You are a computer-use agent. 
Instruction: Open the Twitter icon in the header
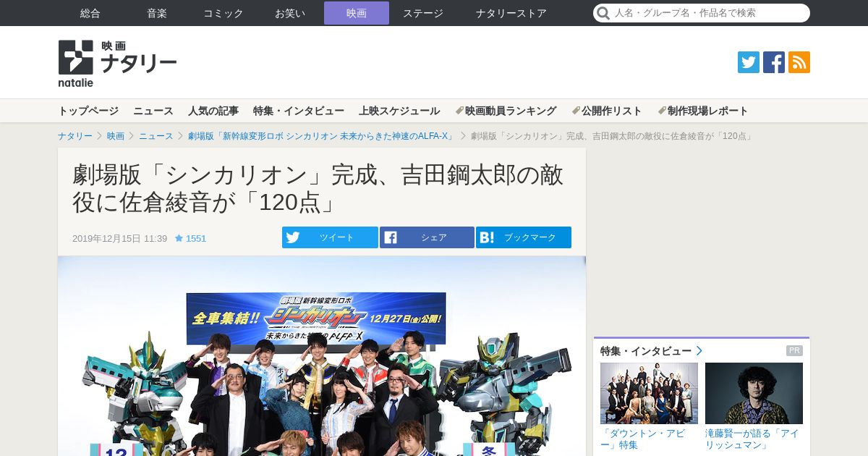pyautogui.click(x=749, y=62)
